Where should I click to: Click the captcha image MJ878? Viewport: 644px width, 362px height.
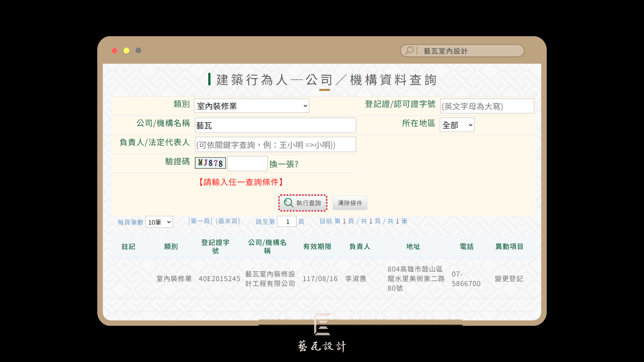click(210, 163)
